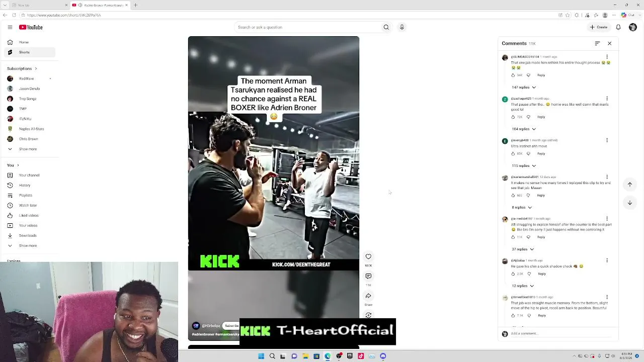
Task: Select Shorts in YouTube sidebar
Action: coord(30,52)
